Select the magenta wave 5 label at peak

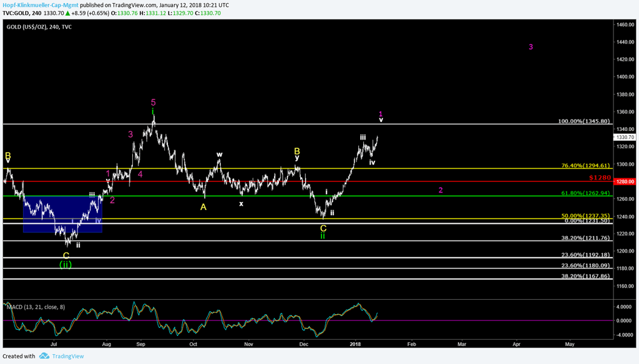(154, 102)
